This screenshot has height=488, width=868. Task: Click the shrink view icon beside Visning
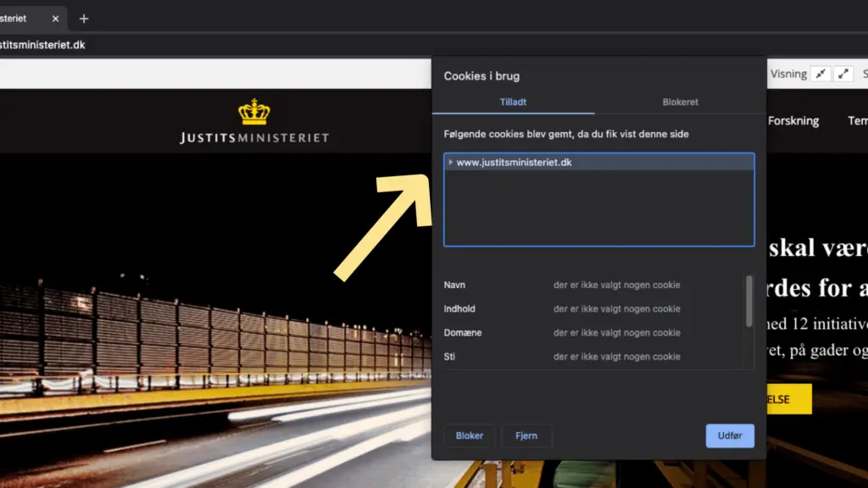click(x=820, y=74)
